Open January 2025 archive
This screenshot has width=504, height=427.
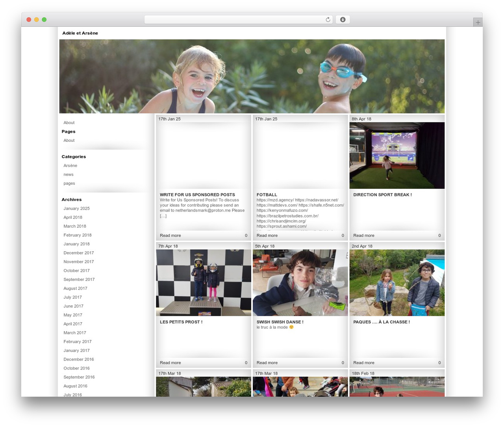77,208
